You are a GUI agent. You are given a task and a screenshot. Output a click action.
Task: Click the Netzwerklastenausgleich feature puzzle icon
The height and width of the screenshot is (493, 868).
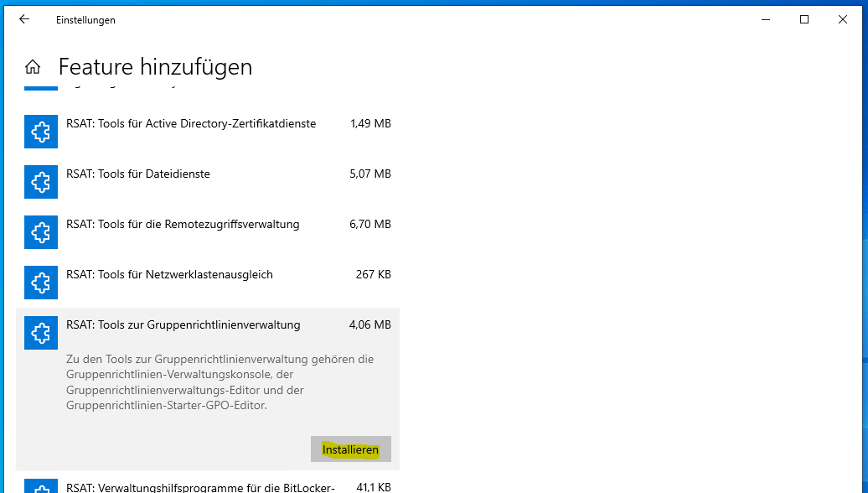[41, 283]
